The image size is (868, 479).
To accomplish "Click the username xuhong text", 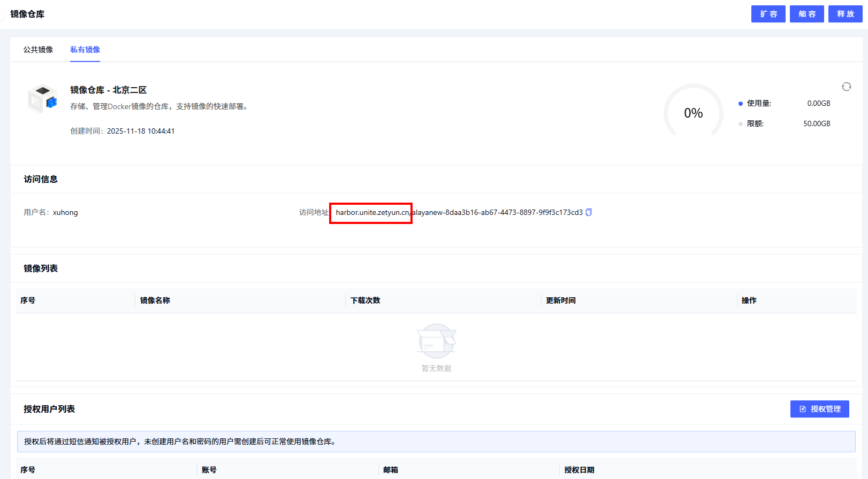I will tap(65, 213).
